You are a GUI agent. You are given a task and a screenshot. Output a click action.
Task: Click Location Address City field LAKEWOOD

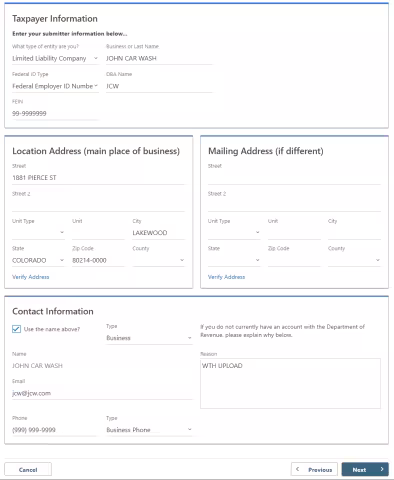159,232
